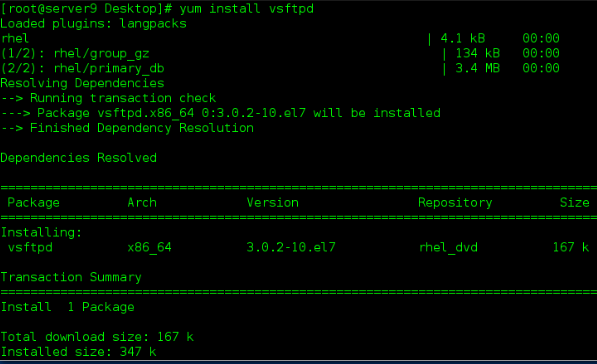The width and height of the screenshot is (597, 364).
Task: Select 'Running transaction check' line
Action: [x=123, y=98]
